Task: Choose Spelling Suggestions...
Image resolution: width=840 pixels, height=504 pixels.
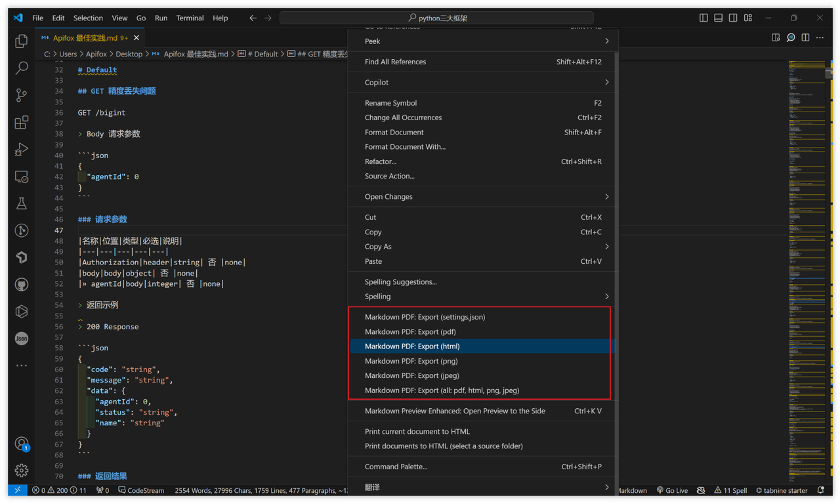Action: pos(481,282)
